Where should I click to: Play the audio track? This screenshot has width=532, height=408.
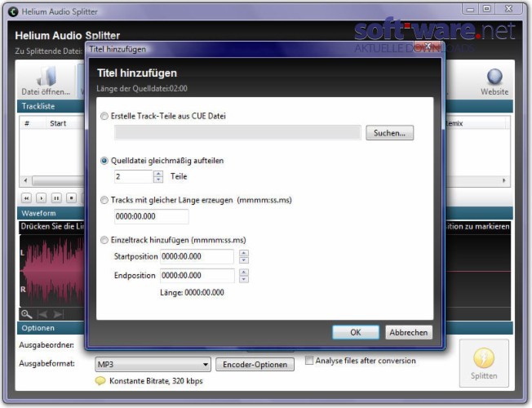pyautogui.click(x=42, y=198)
